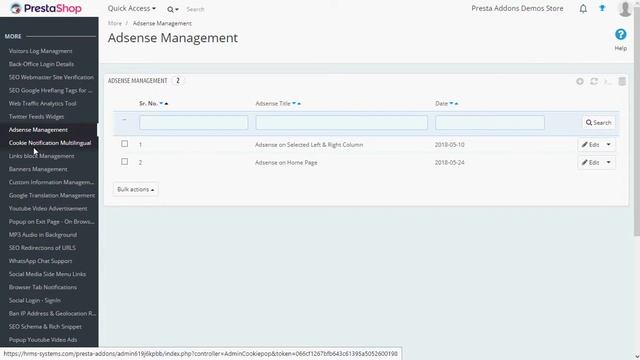Open Google Translation Management item
Screen dimensions: 640x360
[51, 196]
